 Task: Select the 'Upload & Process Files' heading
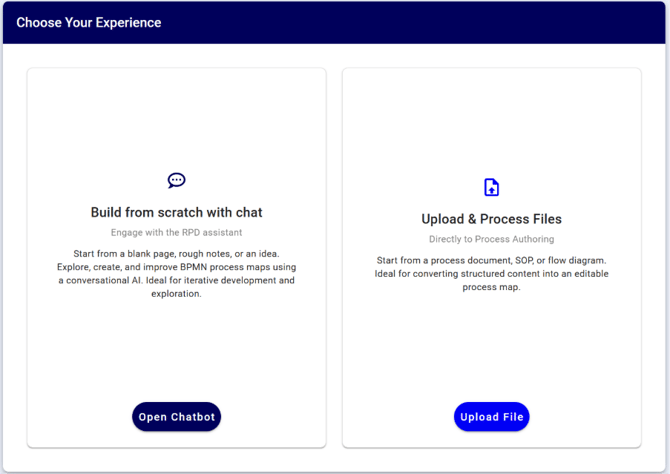tap(491, 219)
